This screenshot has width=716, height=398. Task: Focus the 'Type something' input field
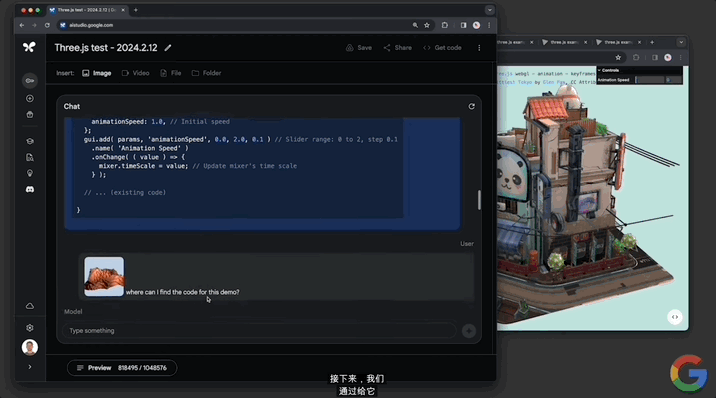point(259,331)
